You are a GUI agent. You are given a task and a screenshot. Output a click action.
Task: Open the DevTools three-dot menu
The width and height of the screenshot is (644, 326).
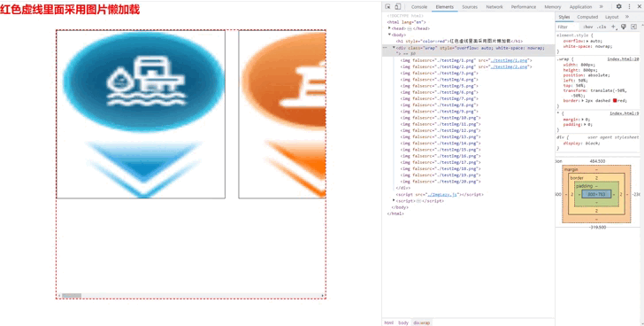(629, 6)
